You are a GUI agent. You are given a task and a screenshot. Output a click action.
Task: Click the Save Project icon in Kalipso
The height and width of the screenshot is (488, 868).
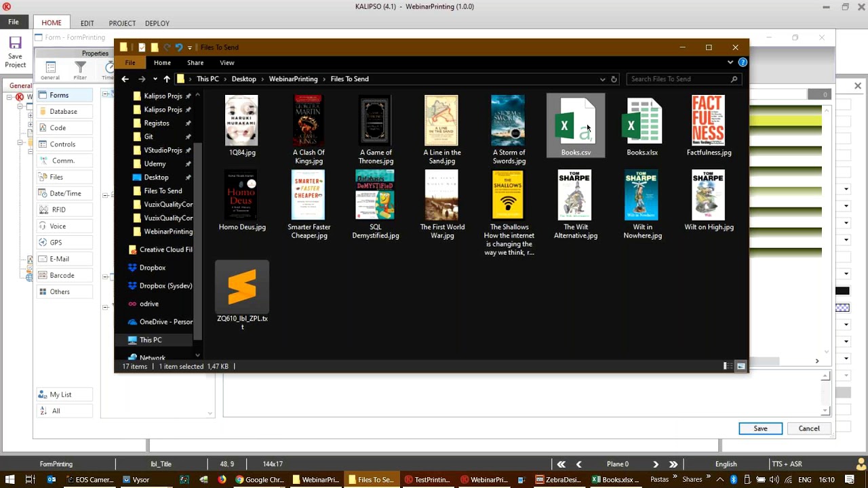pos(15,52)
